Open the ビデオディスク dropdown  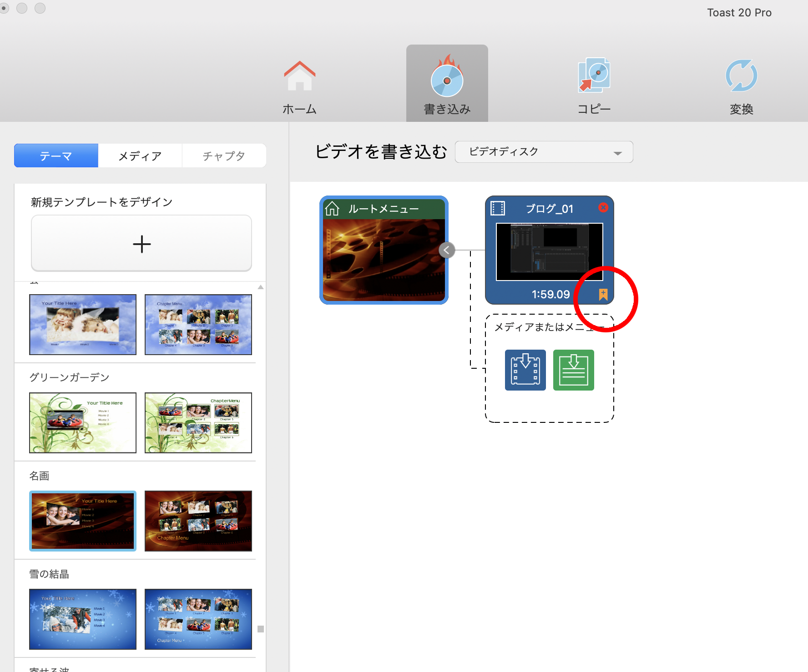pos(543,152)
